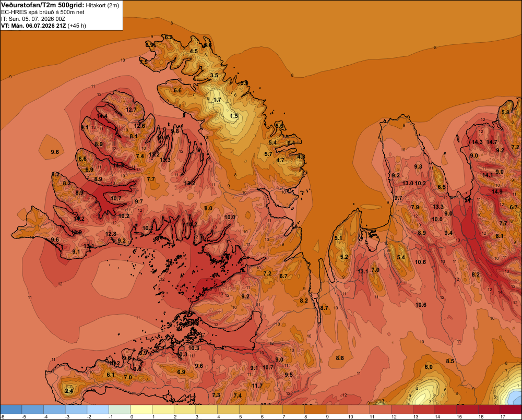This screenshot has height=420, width=522.
Task: Click the 7.3 temperature label
Action: [216, 395]
